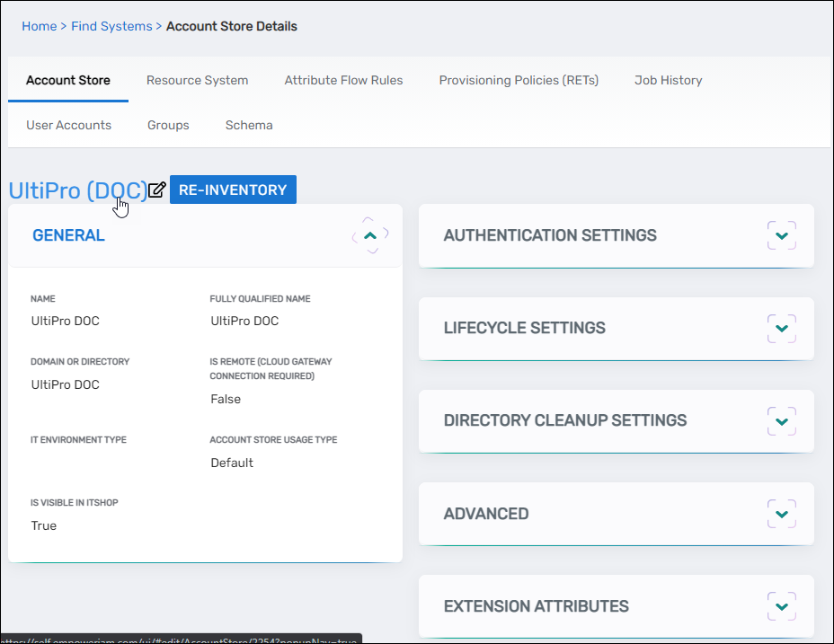Open the User Accounts tab
Image resolution: width=834 pixels, height=644 pixels.
tap(68, 125)
